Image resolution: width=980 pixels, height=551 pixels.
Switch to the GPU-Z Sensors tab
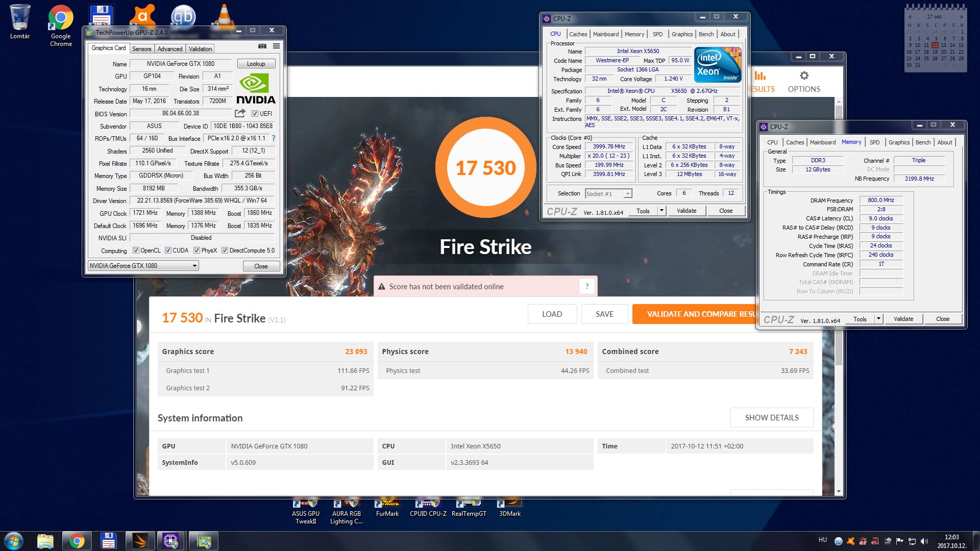click(141, 49)
